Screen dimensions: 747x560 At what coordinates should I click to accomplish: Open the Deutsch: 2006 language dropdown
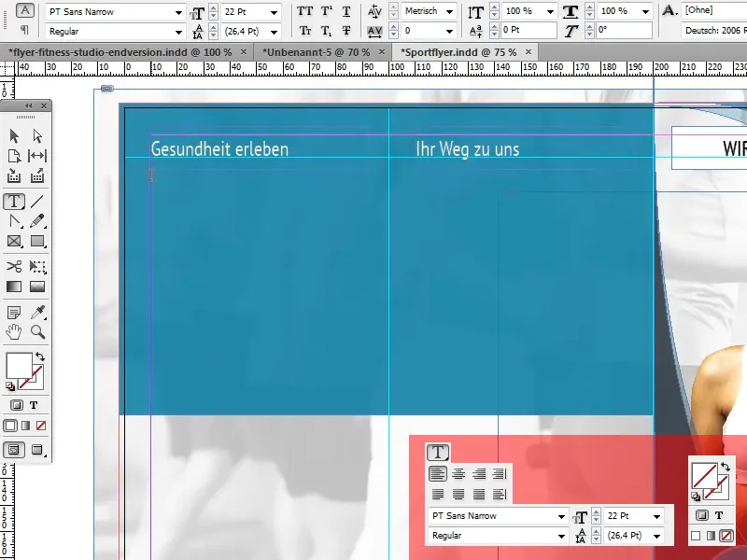coord(714,31)
